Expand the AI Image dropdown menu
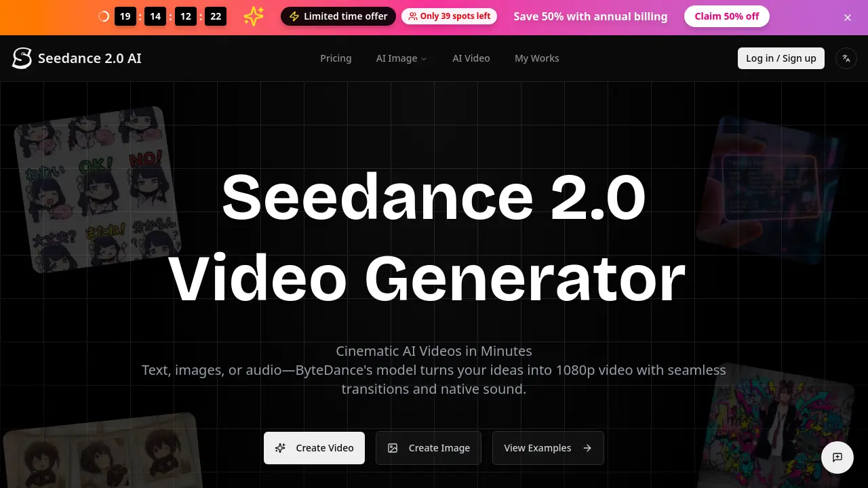Viewport: 868px width, 488px height. [401, 58]
